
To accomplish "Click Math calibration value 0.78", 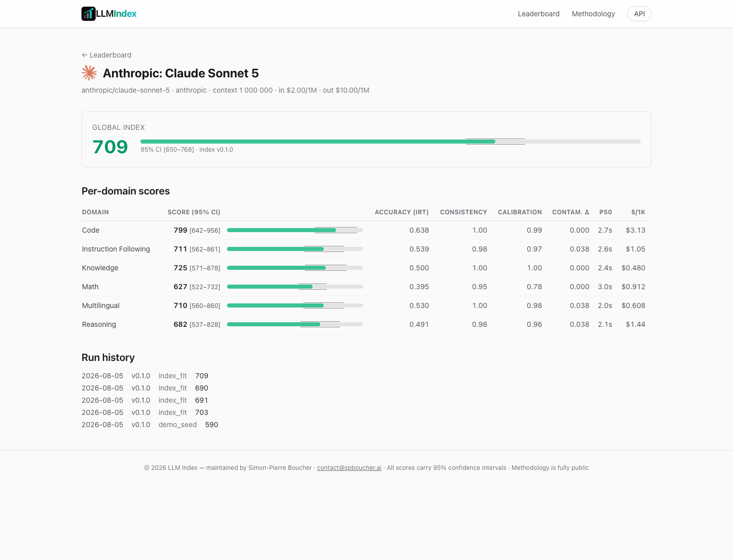I will click(534, 287).
